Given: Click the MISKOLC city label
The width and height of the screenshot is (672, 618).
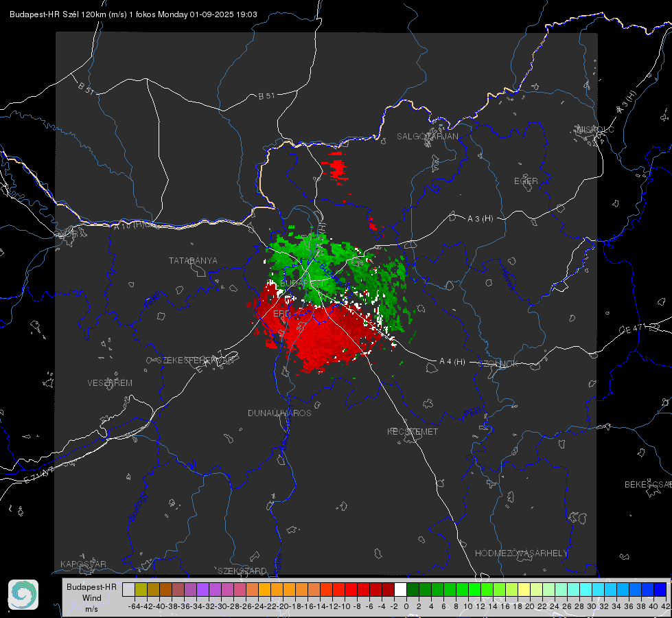Looking at the screenshot, I should point(595,130).
